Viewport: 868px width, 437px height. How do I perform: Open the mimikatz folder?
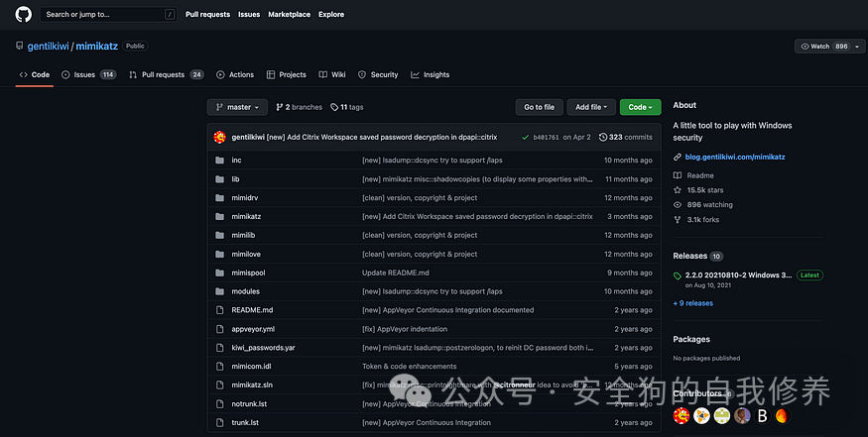tap(246, 217)
